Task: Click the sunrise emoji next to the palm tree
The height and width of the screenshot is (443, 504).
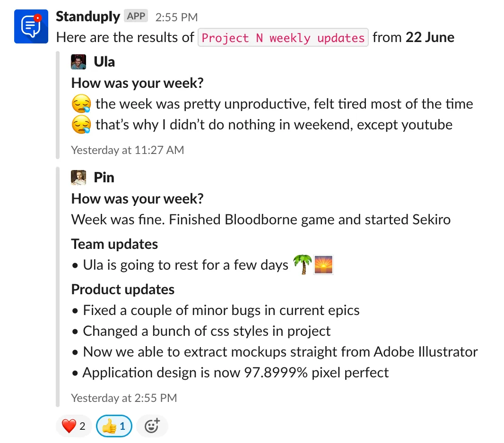Action: [x=324, y=264]
